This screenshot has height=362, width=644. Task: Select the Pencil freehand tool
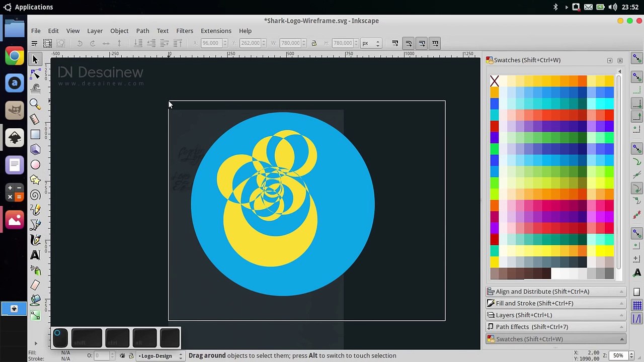(x=35, y=210)
